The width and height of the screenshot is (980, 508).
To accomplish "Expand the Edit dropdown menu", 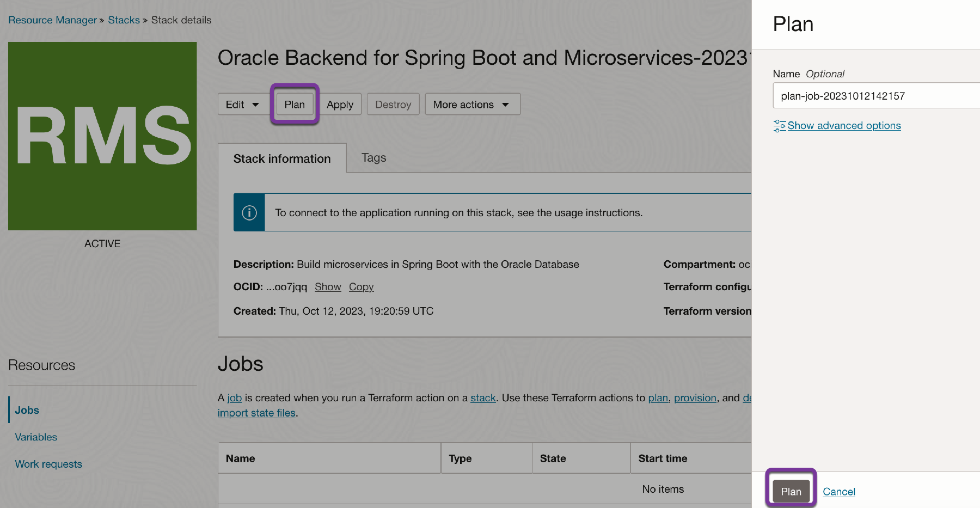I will pos(242,105).
